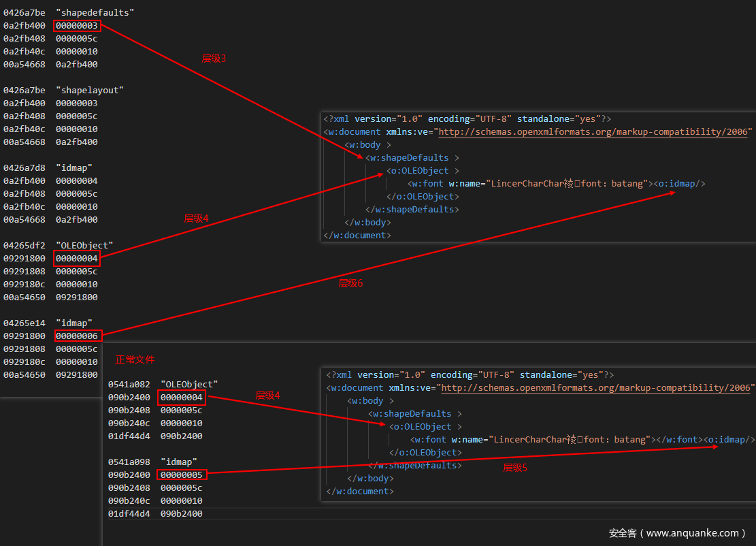Click the red-boxed 00000005 value
756x546 pixels.
tap(182, 475)
